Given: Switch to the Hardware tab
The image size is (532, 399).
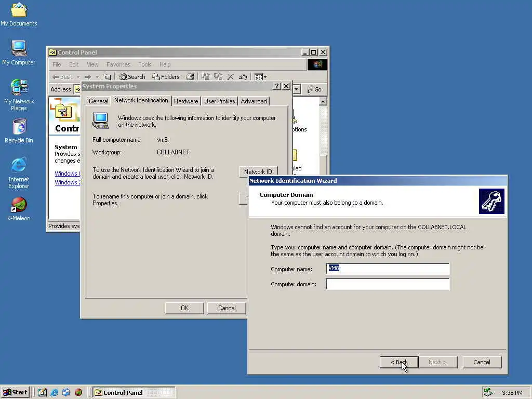Looking at the screenshot, I should pyautogui.click(x=186, y=101).
